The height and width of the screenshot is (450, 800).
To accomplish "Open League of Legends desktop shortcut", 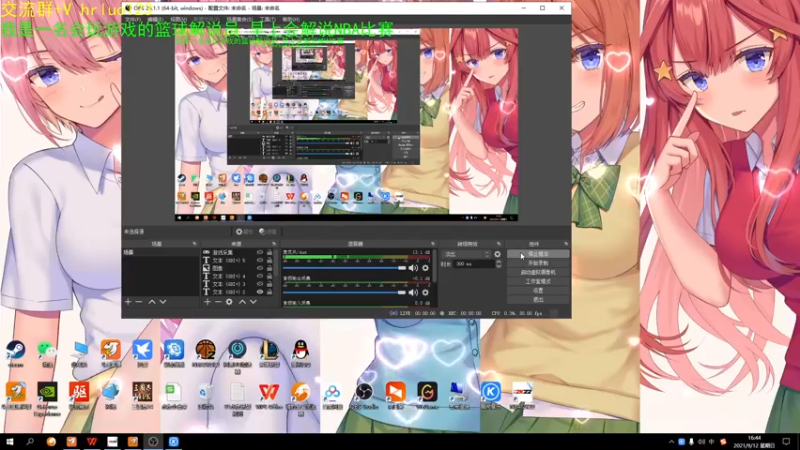I will coord(269,354).
